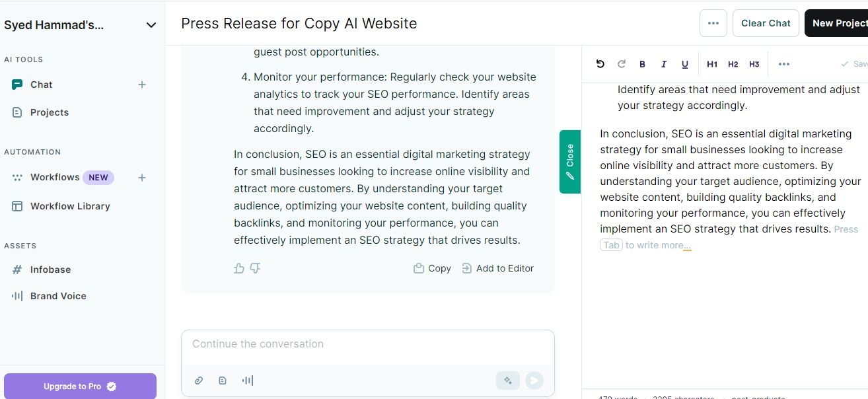Click the document icon in chat input
This screenshot has width=868, height=399.
[x=223, y=381]
